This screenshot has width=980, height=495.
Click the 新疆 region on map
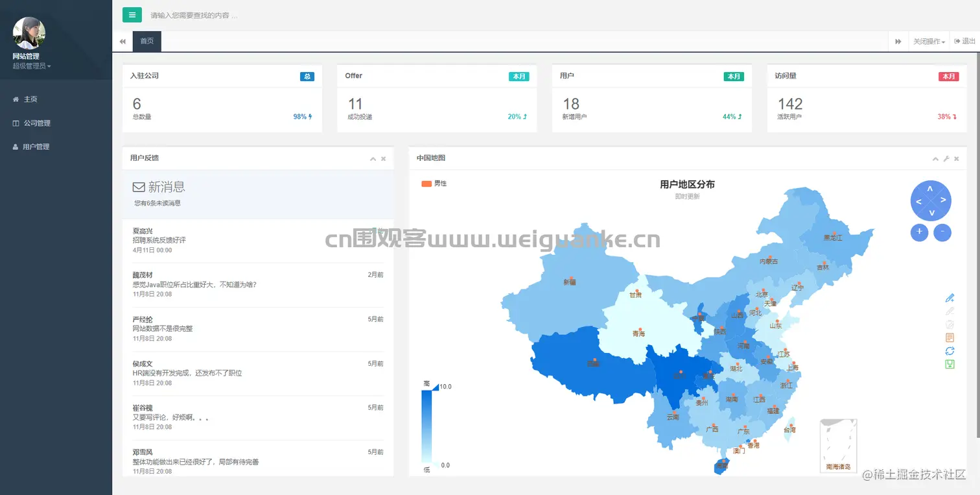pyautogui.click(x=569, y=282)
